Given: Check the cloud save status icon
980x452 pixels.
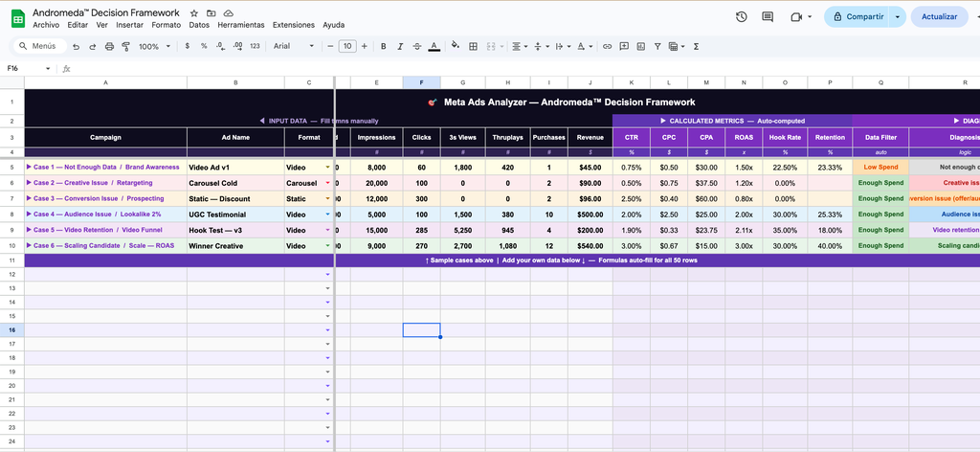Looking at the screenshot, I should tap(228, 13).
